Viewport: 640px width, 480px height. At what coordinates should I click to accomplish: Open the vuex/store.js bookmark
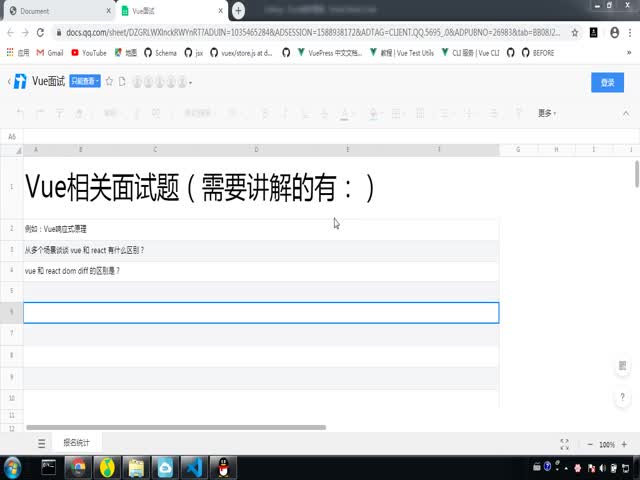point(241,53)
